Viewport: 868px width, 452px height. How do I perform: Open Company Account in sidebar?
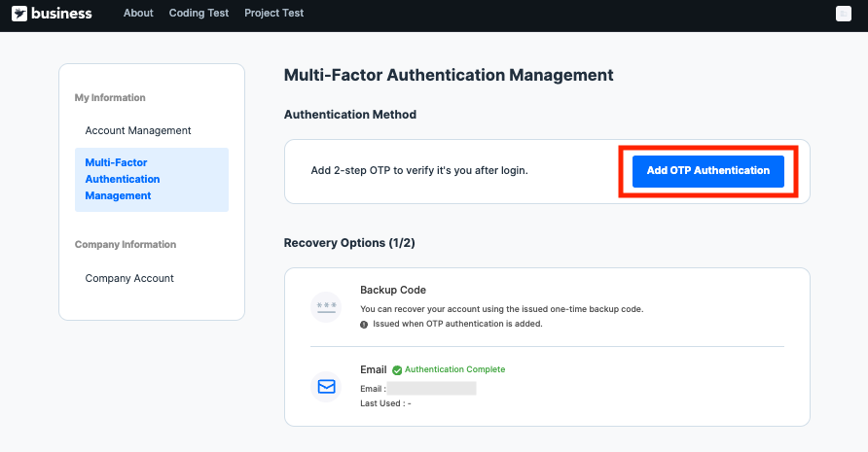click(x=129, y=278)
